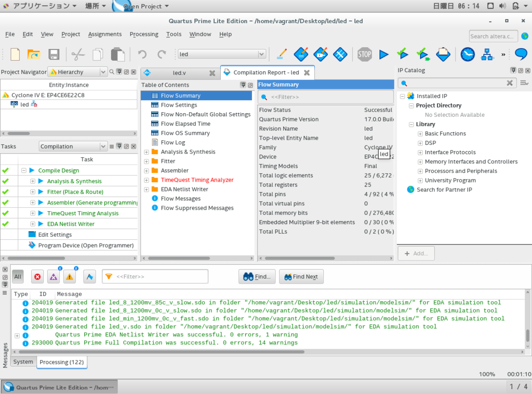Filter messages by critical warnings icon
532x394 pixels.
(x=54, y=277)
